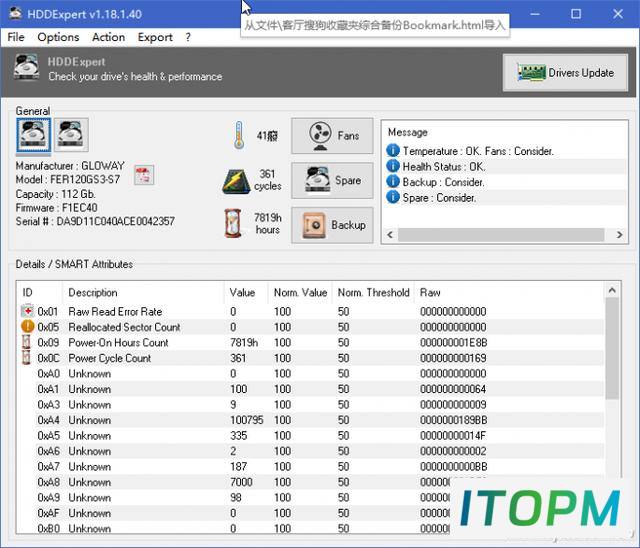
Task: Select the first hard drive icon
Action: pos(34,135)
